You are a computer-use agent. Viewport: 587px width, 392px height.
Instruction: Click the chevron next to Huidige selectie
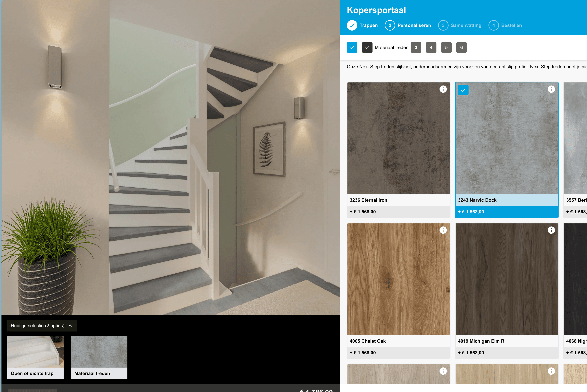click(x=70, y=326)
